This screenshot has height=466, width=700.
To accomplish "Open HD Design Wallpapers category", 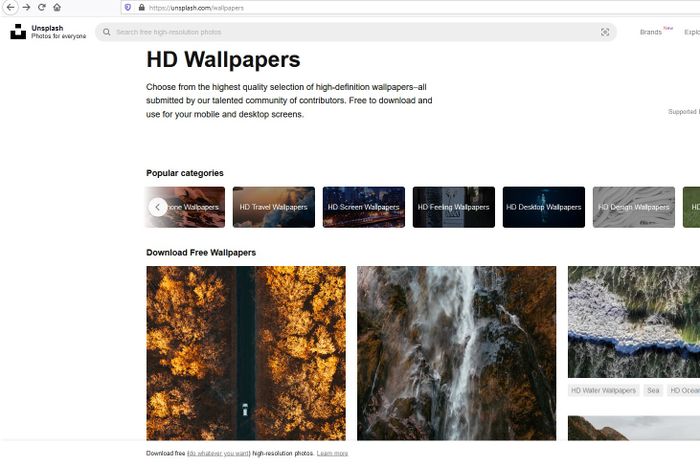I will (x=634, y=207).
